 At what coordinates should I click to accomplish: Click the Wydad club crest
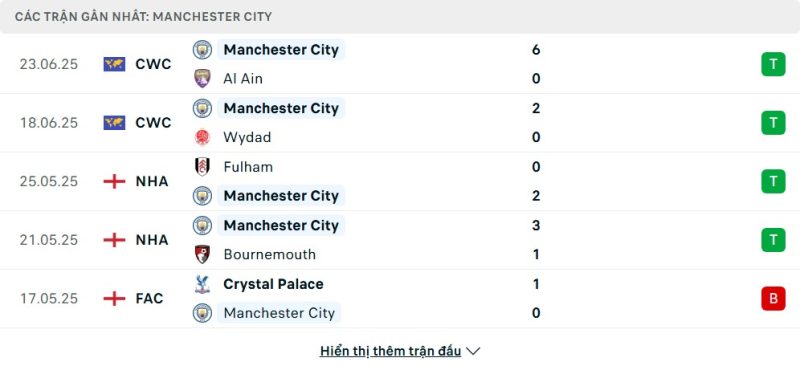[x=202, y=137]
